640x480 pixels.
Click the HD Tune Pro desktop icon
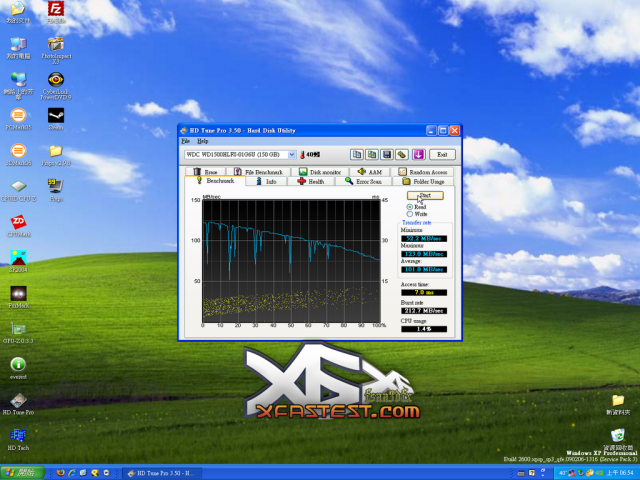(18, 404)
